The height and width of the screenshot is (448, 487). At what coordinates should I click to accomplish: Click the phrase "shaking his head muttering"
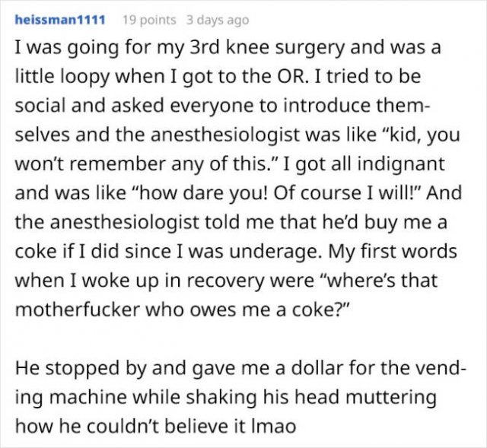[x=311, y=397]
